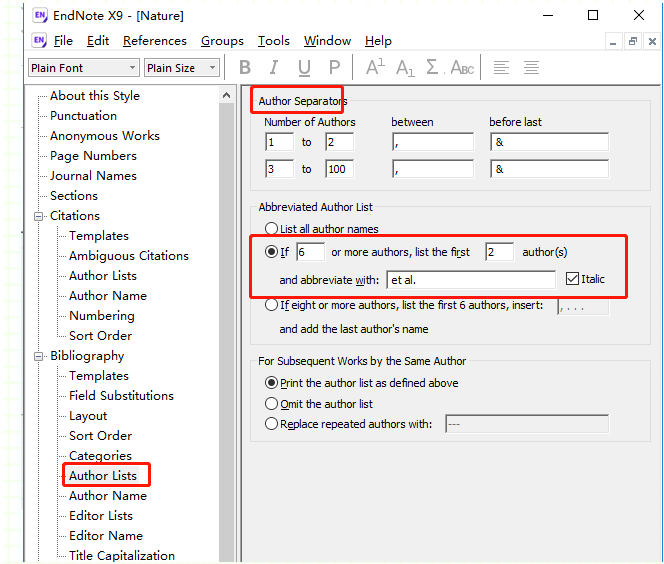Open the Edit menu
664x564 pixels.
click(x=98, y=41)
